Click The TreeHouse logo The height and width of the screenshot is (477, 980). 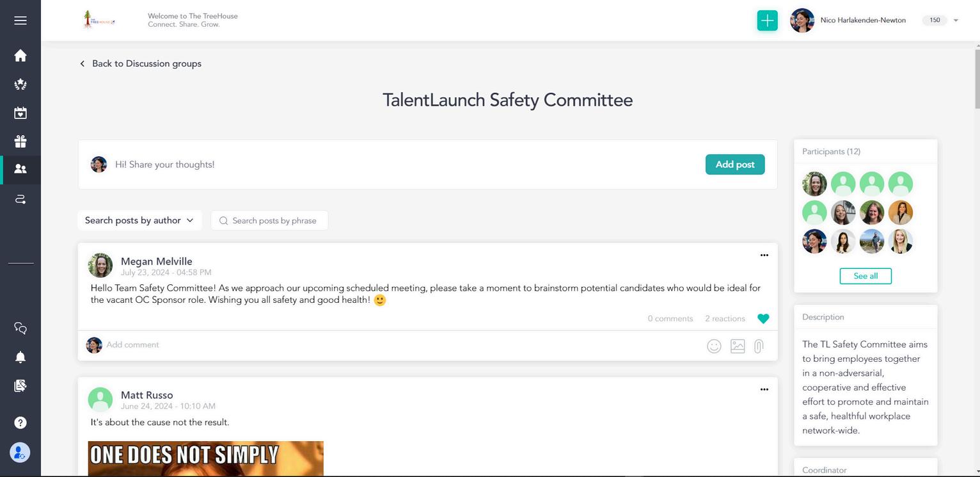click(x=99, y=20)
